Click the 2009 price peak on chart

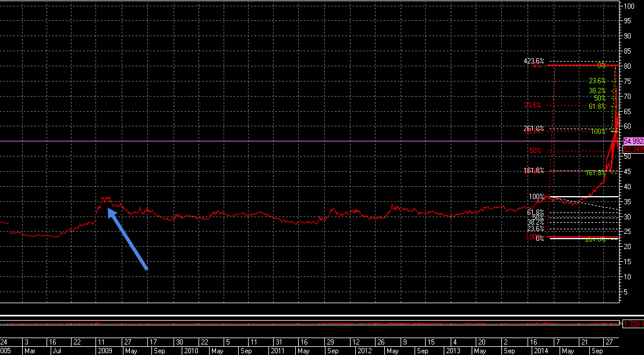pyautogui.click(x=105, y=198)
